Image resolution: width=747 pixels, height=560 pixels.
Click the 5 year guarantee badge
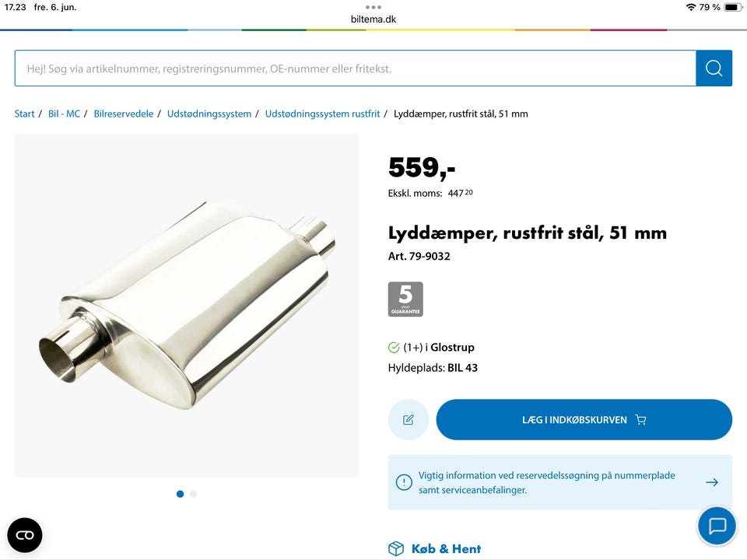pyautogui.click(x=405, y=299)
